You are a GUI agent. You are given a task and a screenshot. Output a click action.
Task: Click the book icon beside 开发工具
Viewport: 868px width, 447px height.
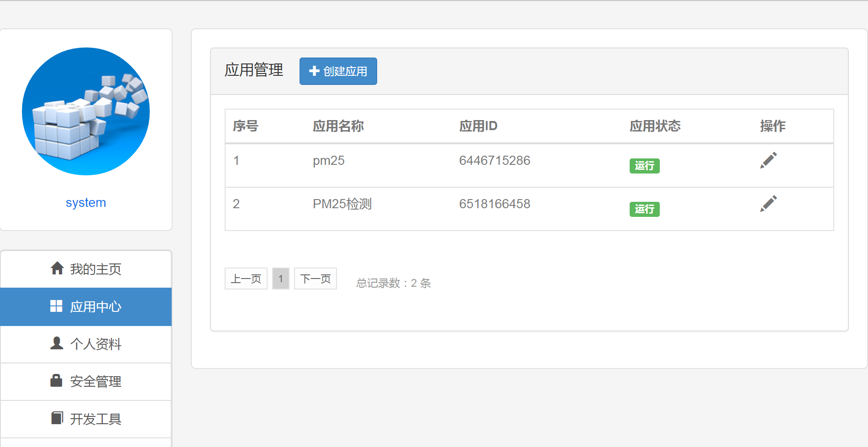point(57,418)
